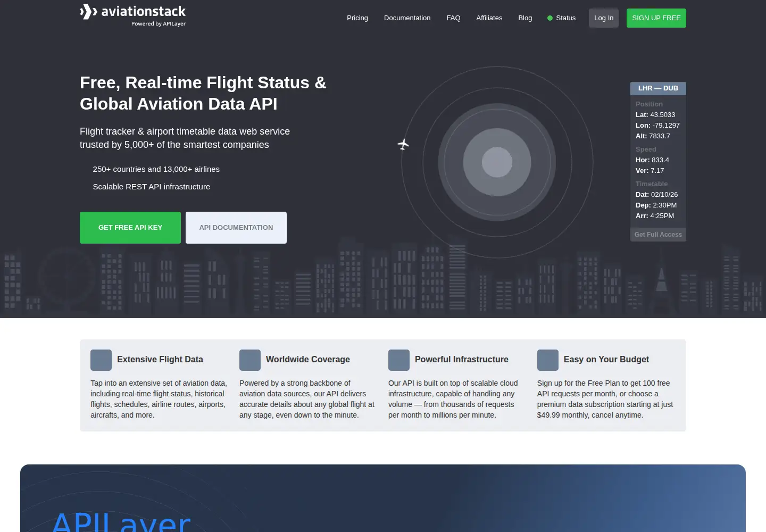
Task: Click SIGN UP FREE button
Action: click(x=656, y=18)
